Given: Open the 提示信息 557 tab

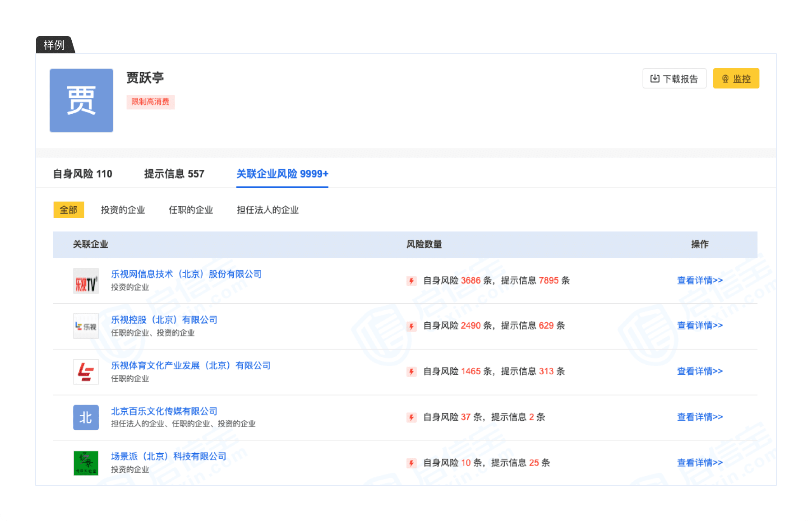Looking at the screenshot, I should pos(174,174).
